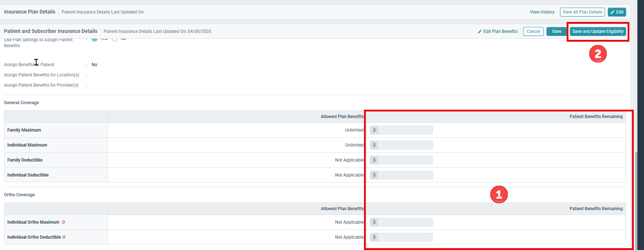Click the red marker beside Individual Ortho Maximum
The width and height of the screenshot is (644, 250).
point(64,222)
